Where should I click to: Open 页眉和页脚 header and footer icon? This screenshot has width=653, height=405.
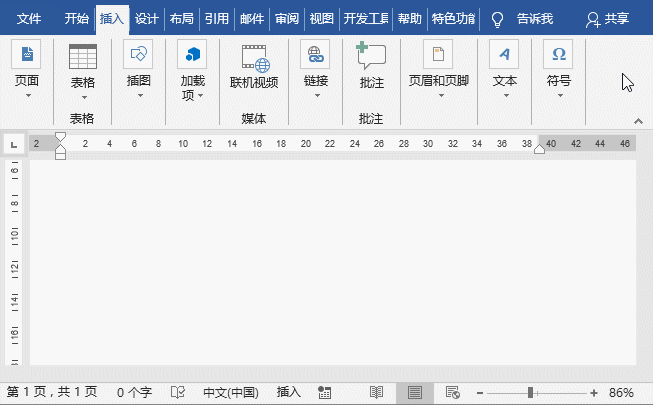coord(438,54)
